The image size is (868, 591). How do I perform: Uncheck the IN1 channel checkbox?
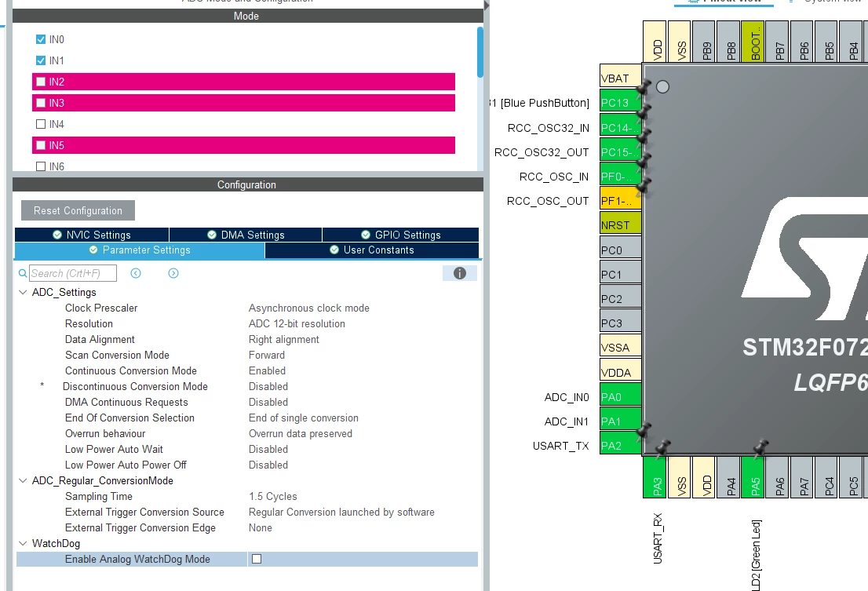tap(40, 60)
